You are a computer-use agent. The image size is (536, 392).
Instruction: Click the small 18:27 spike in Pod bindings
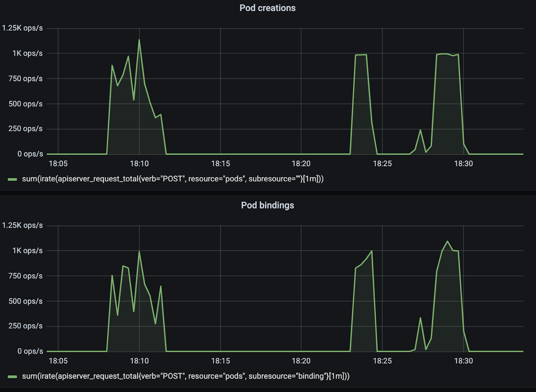pyautogui.click(x=420, y=318)
